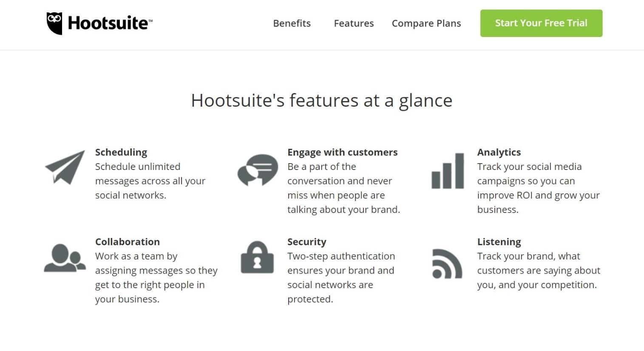Viewport: 644px width, 351px height.
Task: Click the Engage with customers chat bubbles icon
Action: coord(258,170)
